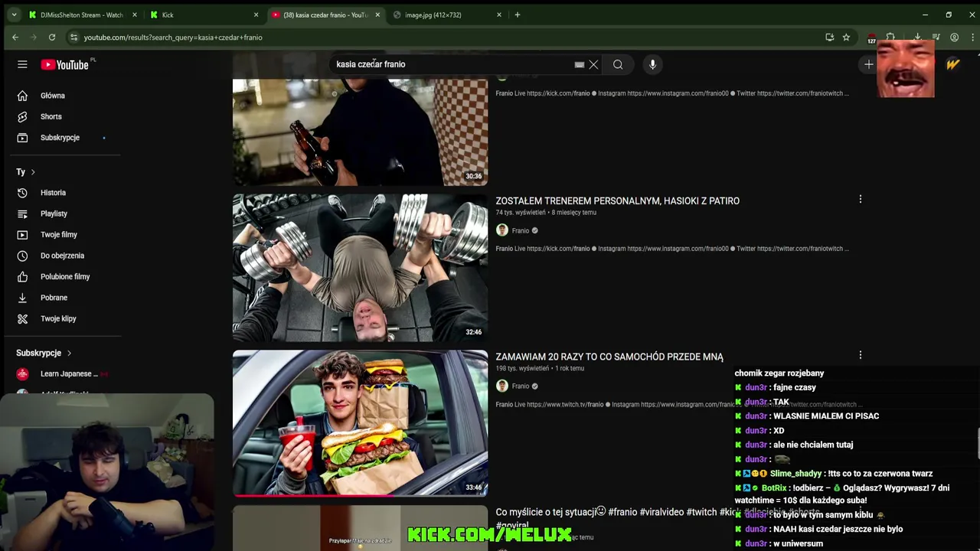Go back in browser history
The image size is (980, 551).
coord(15,37)
